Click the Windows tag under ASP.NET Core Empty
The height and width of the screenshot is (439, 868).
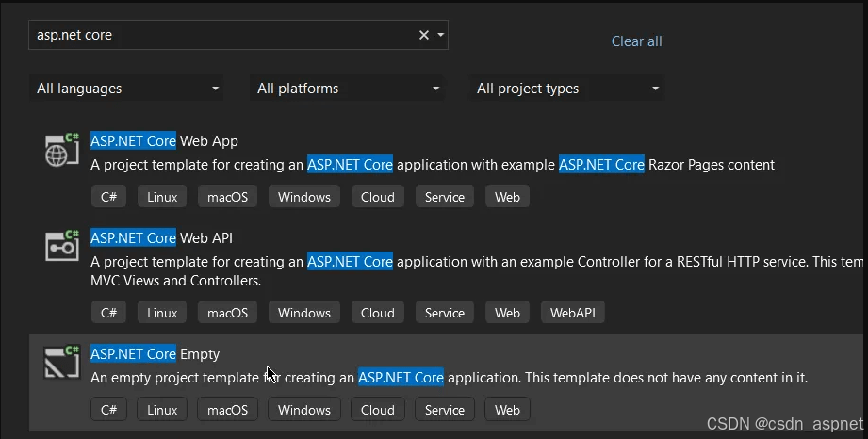click(x=304, y=410)
